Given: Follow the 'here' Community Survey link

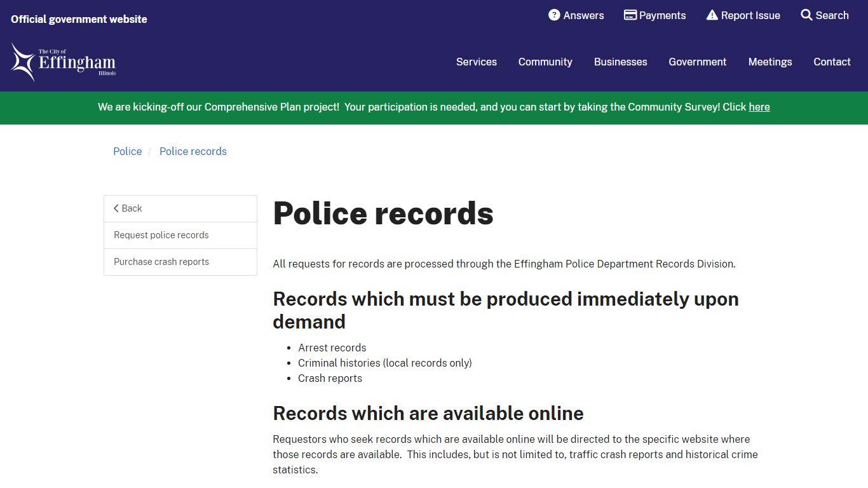Looking at the screenshot, I should tap(759, 107).
